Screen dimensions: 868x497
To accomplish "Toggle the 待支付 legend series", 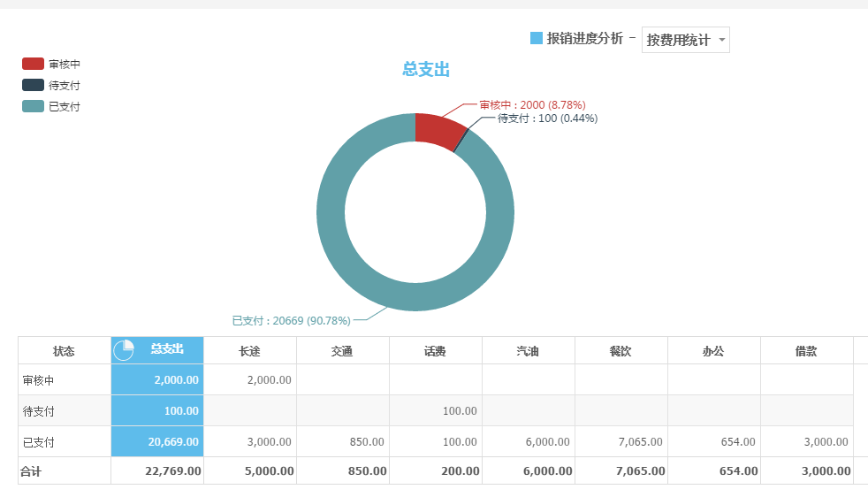I will [x=51, y=86].
